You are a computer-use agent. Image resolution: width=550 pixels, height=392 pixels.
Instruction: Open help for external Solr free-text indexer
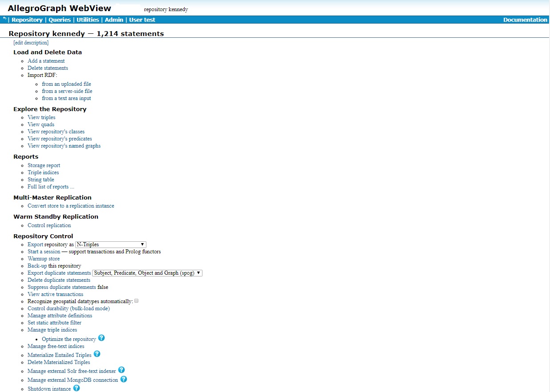(x=121, y=370)
